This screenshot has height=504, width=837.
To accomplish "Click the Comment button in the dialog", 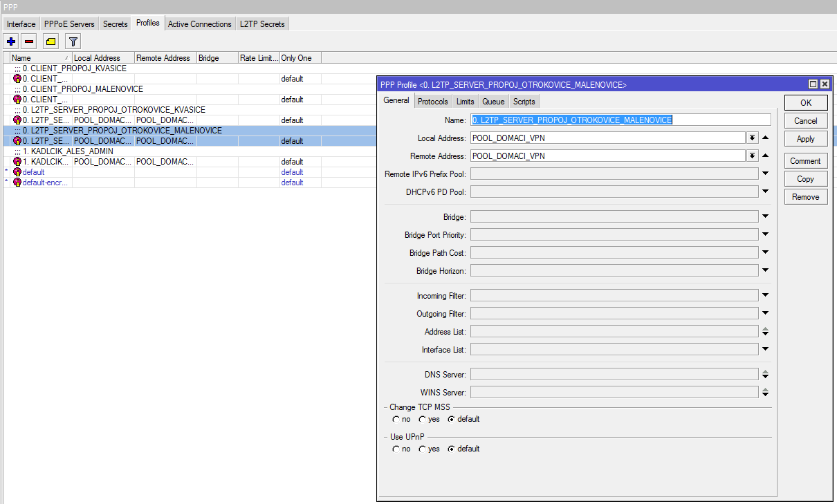I will 806,161.
